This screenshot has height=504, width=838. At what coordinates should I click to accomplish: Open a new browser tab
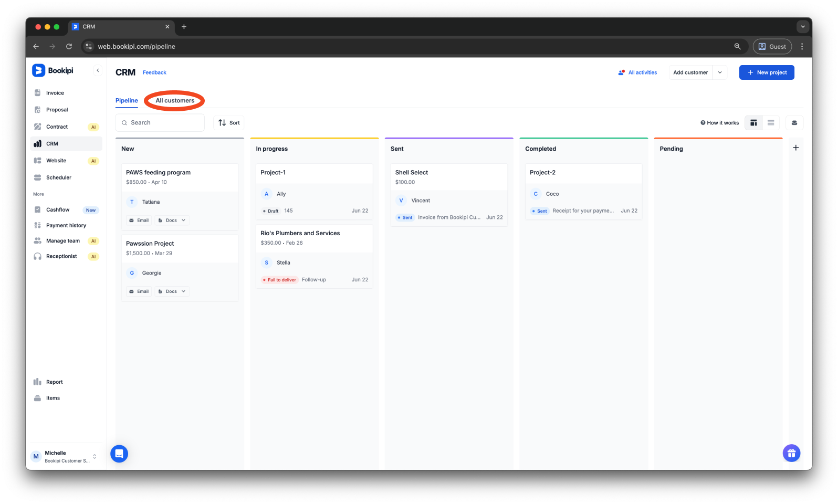pyautogui.click(x=184, y=27)
